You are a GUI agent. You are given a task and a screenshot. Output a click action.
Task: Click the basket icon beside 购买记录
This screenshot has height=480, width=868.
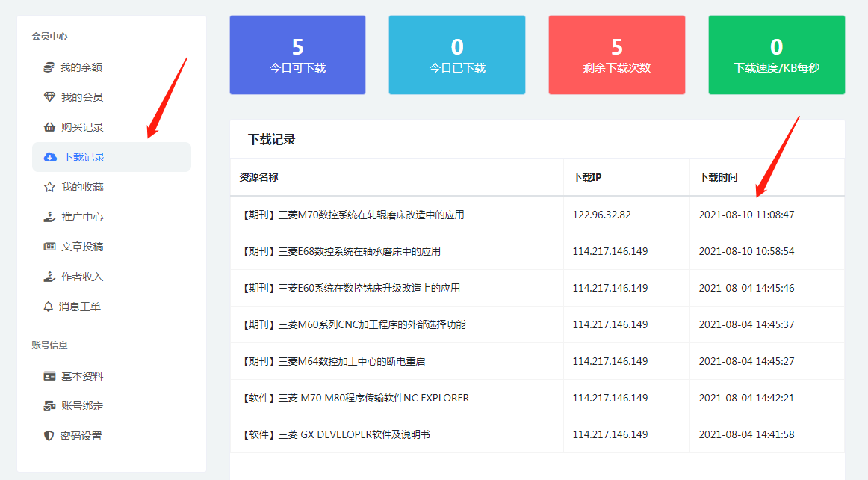(49, 127)
